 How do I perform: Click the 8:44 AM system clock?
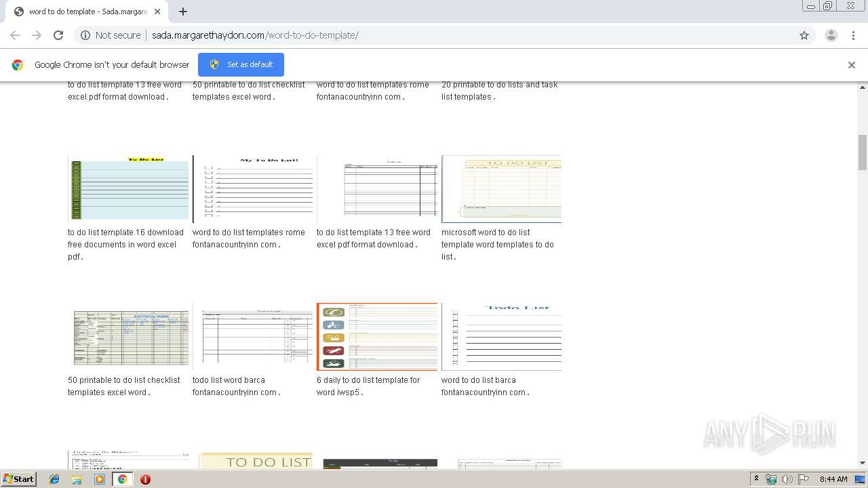point(833,479)
